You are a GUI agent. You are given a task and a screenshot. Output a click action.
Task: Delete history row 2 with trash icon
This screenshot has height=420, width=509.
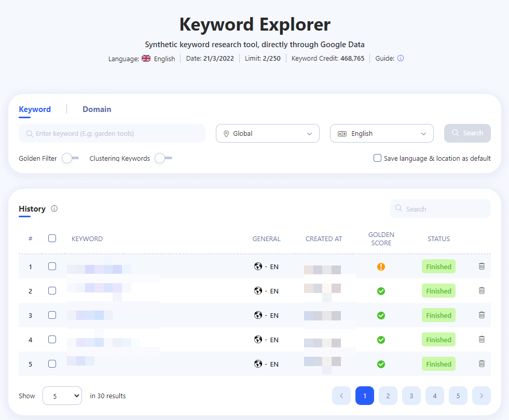tap(482, 290)
